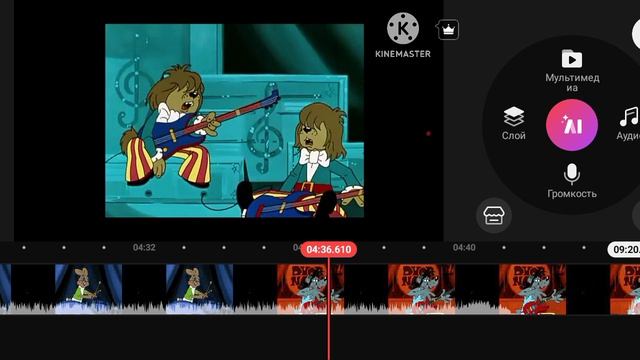The image size is (640, 360).
Task: Select the first rabbit drummer clip thumbnail
Action: click(88, 289)
